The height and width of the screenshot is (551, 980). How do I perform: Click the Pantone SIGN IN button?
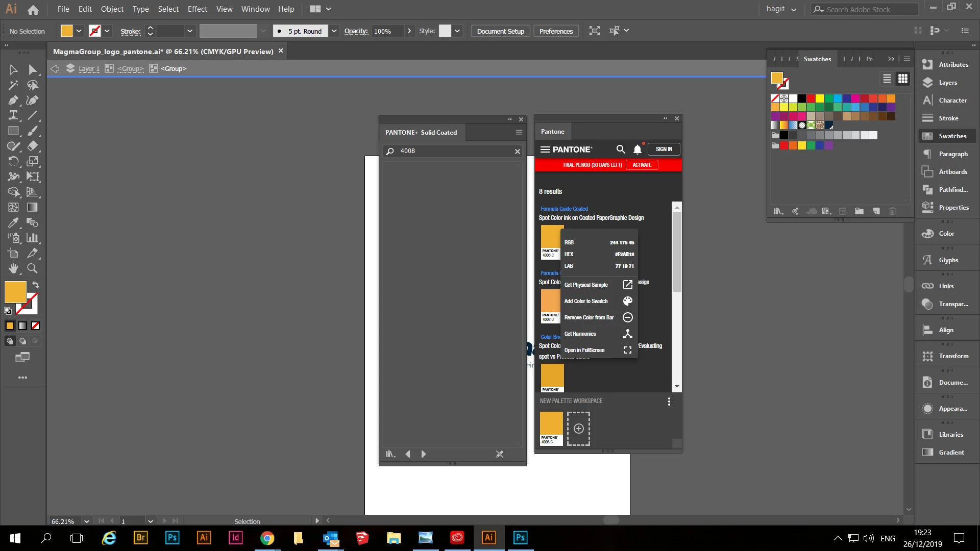tap(664, 149)
